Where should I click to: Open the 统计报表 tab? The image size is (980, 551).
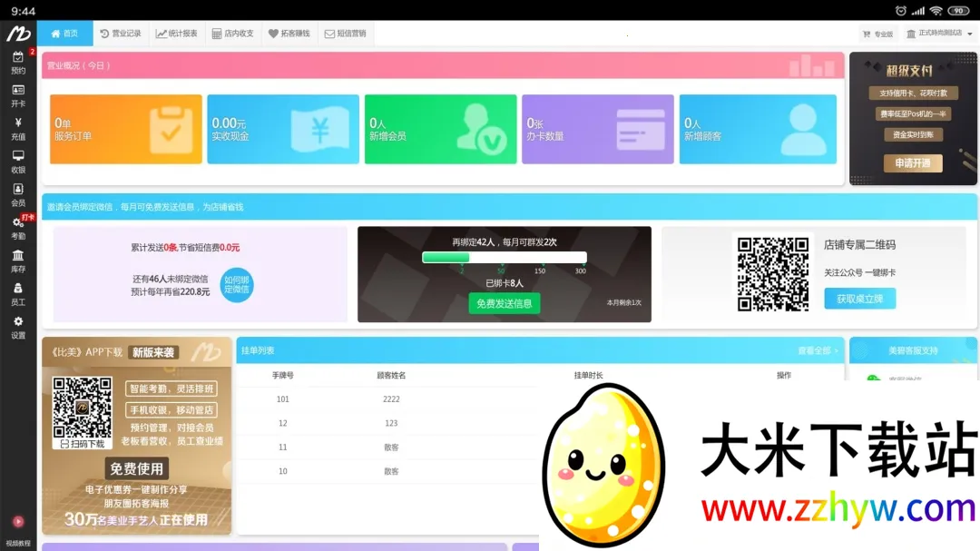tap(179, 33)
